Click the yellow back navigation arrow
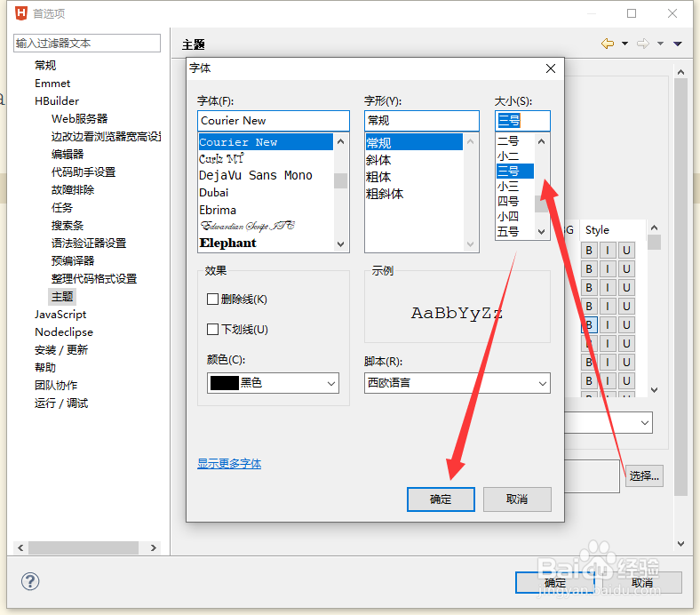This screenshot has width=700, height=615. (x=608, y=44)
